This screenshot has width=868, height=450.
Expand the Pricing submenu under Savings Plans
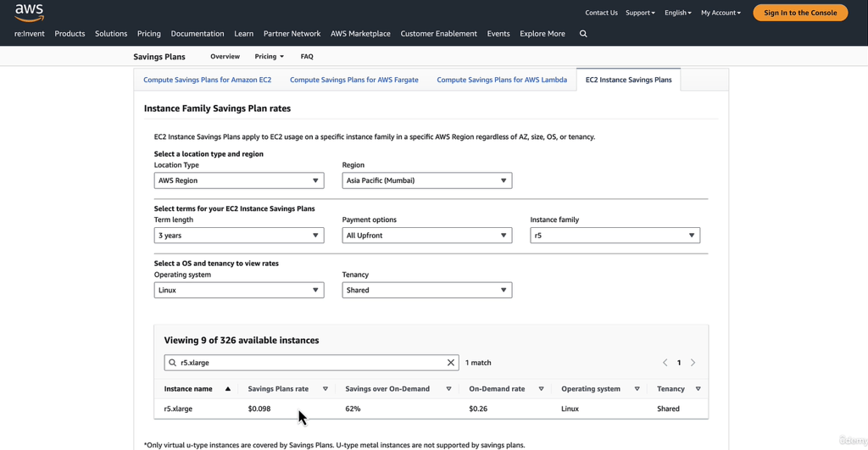click(269, 57)
